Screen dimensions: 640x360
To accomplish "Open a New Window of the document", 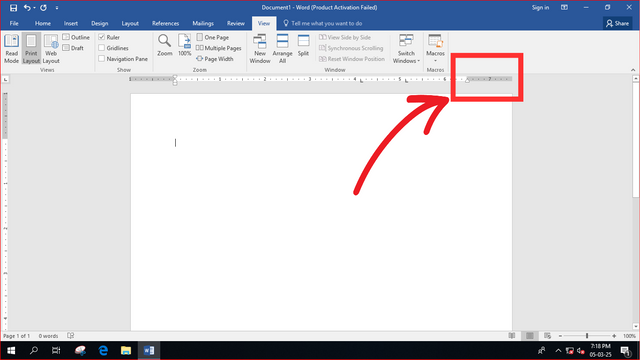I will click(x=260, y=49).
